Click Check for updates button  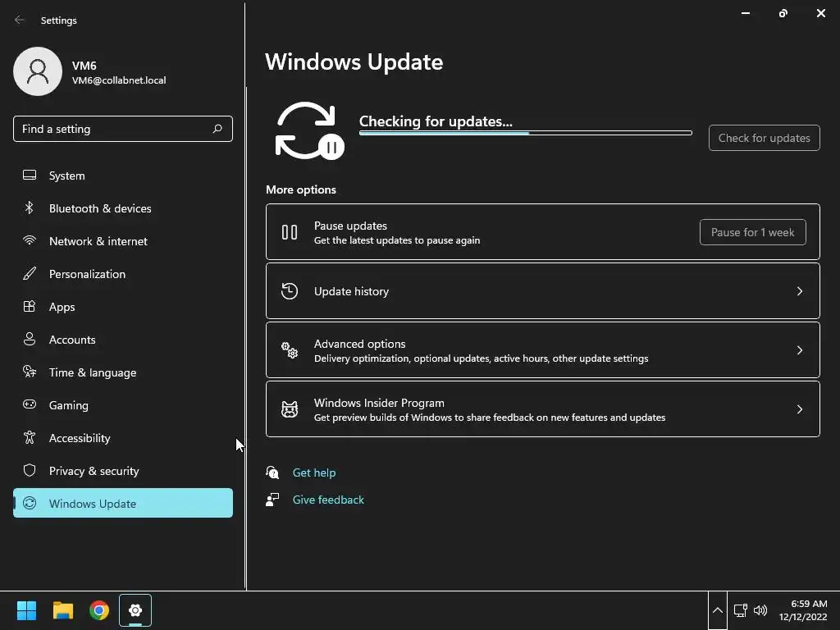764,138
